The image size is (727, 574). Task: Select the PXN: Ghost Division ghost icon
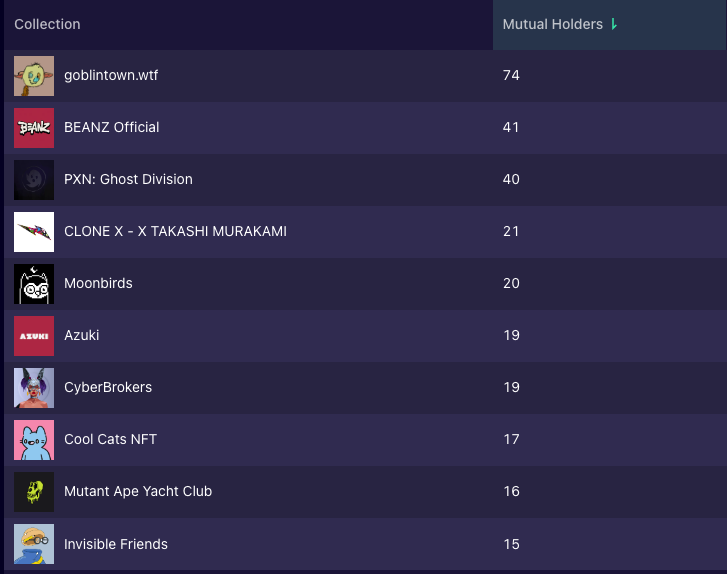click(x=34, y=180)
